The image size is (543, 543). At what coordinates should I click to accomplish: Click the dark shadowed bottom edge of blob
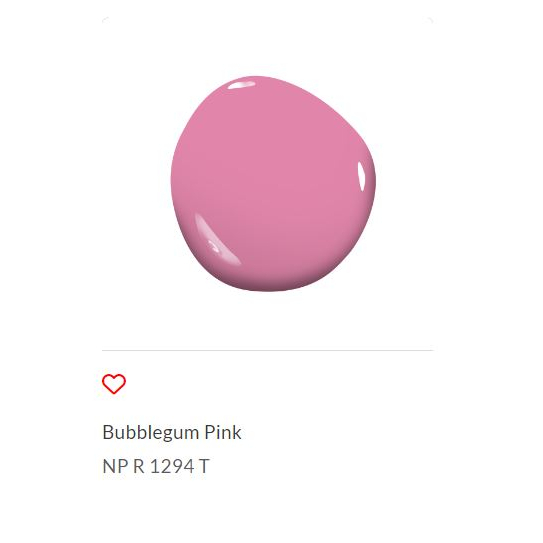(x=268, y=286)
